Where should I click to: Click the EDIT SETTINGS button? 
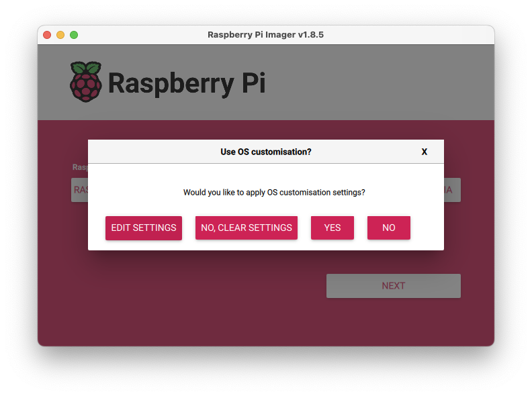pos(143,228)
